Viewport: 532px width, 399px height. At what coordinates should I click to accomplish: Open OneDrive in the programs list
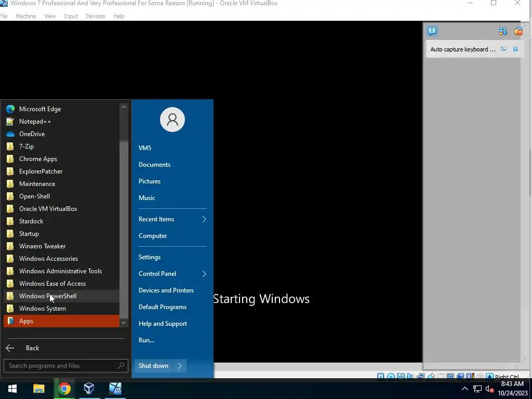point(61,134)
